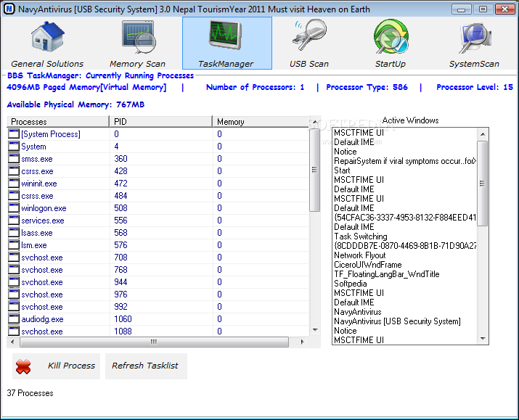The width and height of the screenshot is (519, 420).
Task: Click the NavyAntivirus title bar logo
Action: [x=9, y=9]
